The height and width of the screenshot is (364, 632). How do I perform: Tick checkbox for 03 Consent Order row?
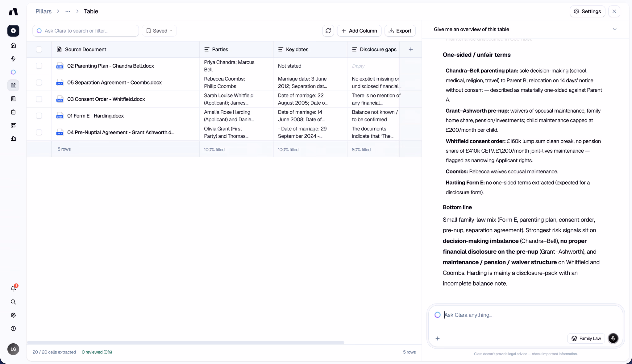click(x=39, y=99)
